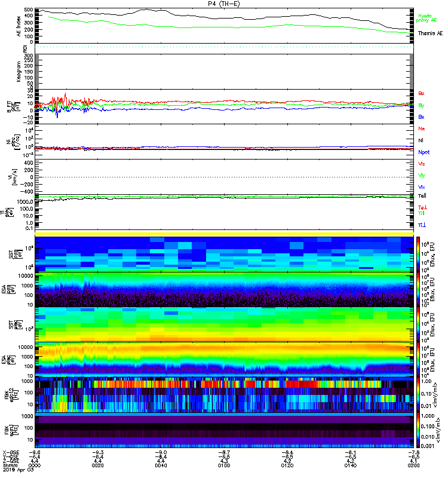The width and height of the screenshot is (448, 478).
Task: Select the blue 'Npot' legend label
Action: pyautogui.click(x=424, y=152)
